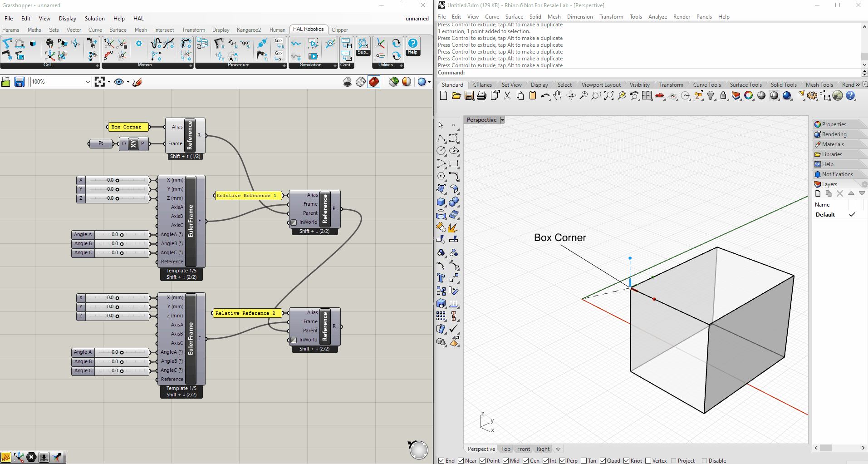Click the padlock Lock icon in Rhino's toolbar
Image resolution: width=868 pixels, height=464 pixels.
coord(724,95)
